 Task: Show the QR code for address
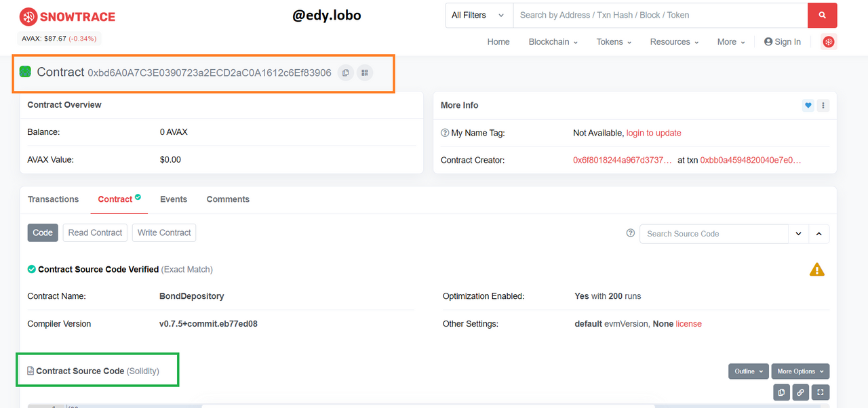click(x=365, y=73)
